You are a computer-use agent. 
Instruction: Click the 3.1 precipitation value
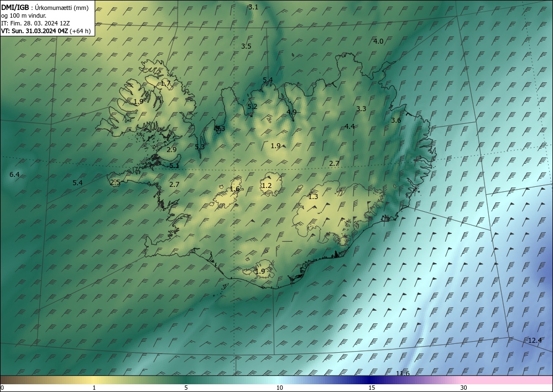tap(253, 7)
